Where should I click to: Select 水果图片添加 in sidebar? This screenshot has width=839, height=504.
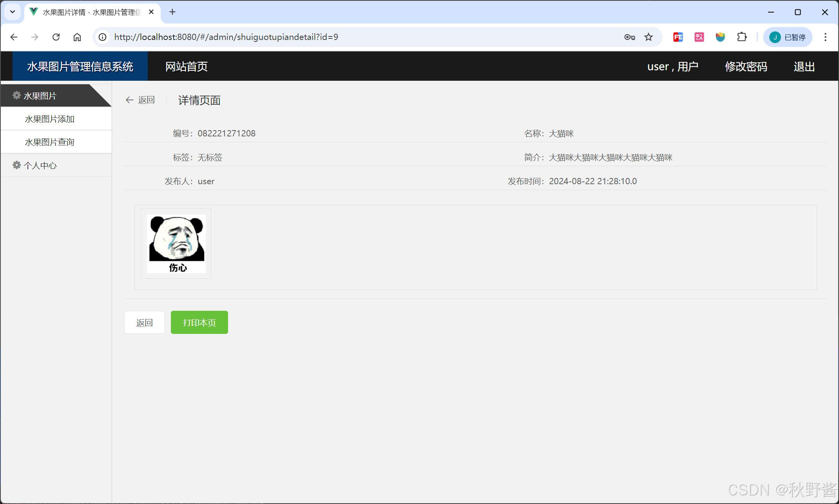pos(49,119)
